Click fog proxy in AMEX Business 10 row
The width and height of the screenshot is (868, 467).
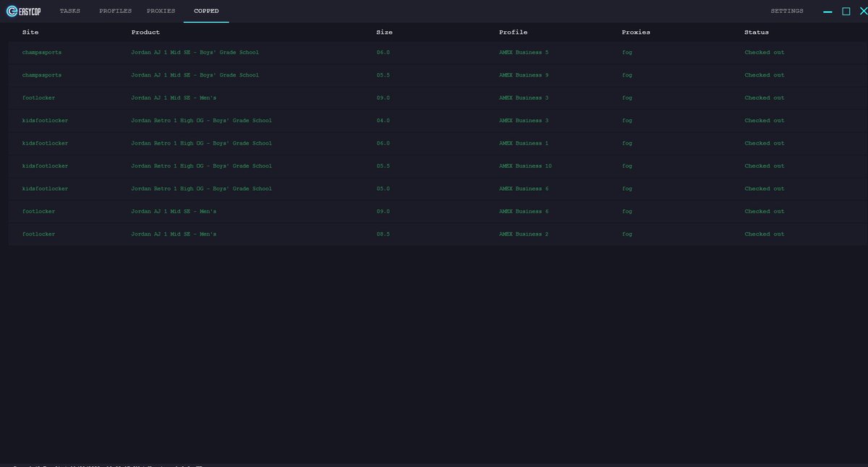pos(627,166)
